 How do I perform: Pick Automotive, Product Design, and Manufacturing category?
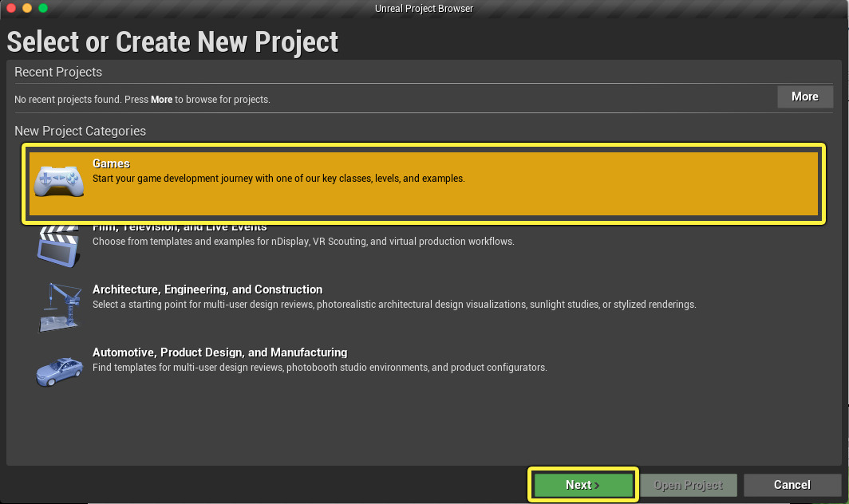click(x=219, y=352)
